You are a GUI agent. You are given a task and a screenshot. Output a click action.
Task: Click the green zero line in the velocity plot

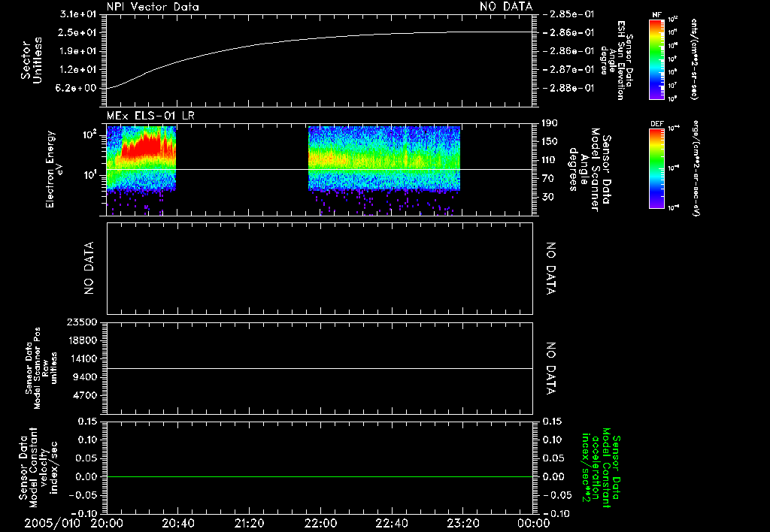(x=320, y=476)
